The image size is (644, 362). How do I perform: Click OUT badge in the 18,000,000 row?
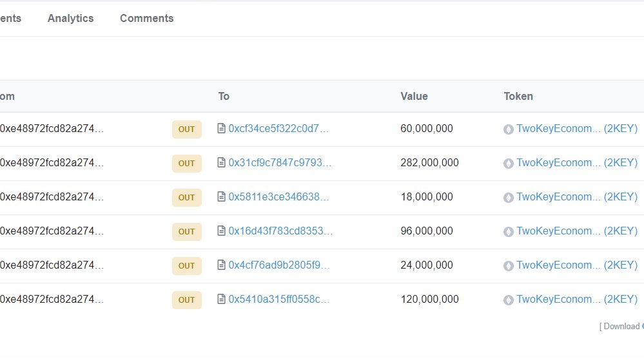186,197
